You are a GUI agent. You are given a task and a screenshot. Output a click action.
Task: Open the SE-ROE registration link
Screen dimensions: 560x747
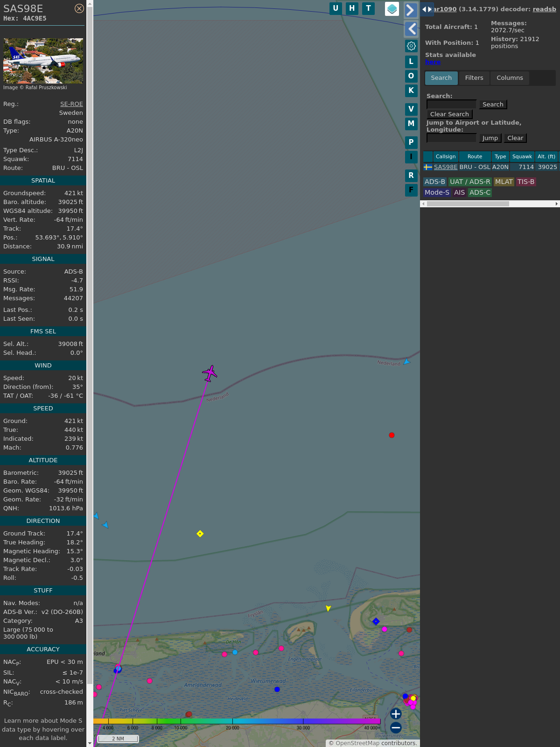click(x=71, y=104)
